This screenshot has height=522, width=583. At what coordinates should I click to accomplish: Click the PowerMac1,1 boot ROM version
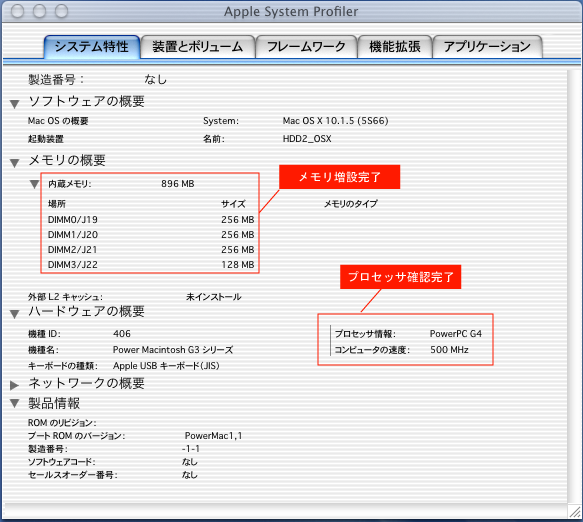(x=213, y=436)
